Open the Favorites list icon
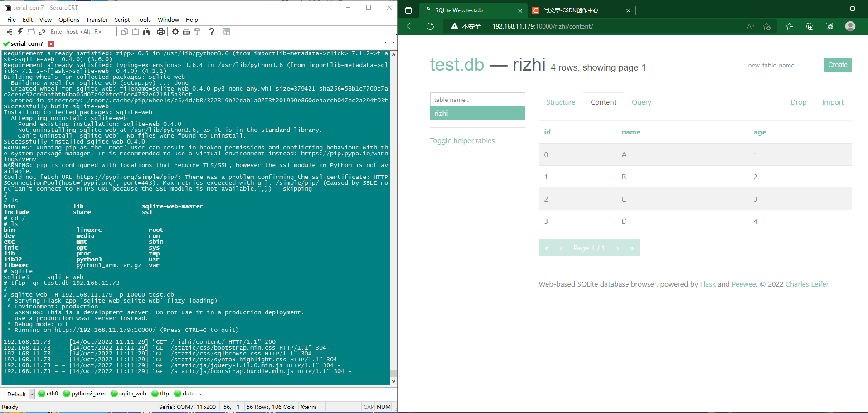This screenshot has height=413, width=868. [x=790, y=26]
